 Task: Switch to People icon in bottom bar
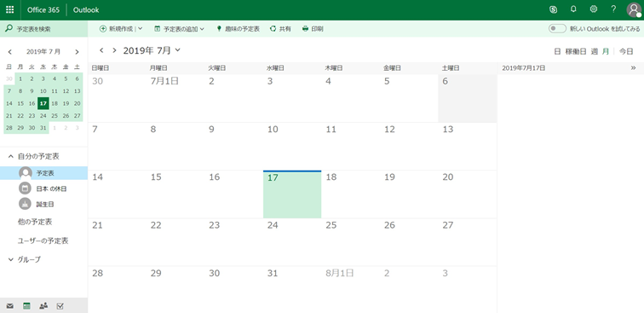coord(43,305)
